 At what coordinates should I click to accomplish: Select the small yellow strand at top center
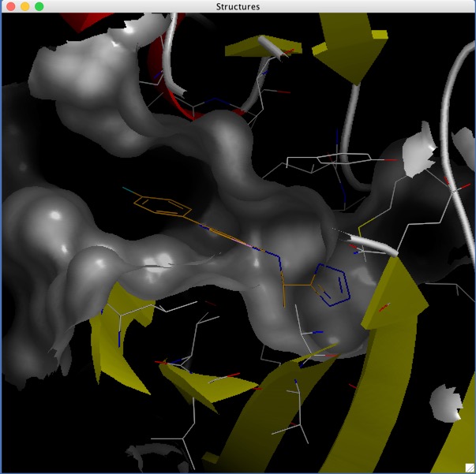(254, 48)
